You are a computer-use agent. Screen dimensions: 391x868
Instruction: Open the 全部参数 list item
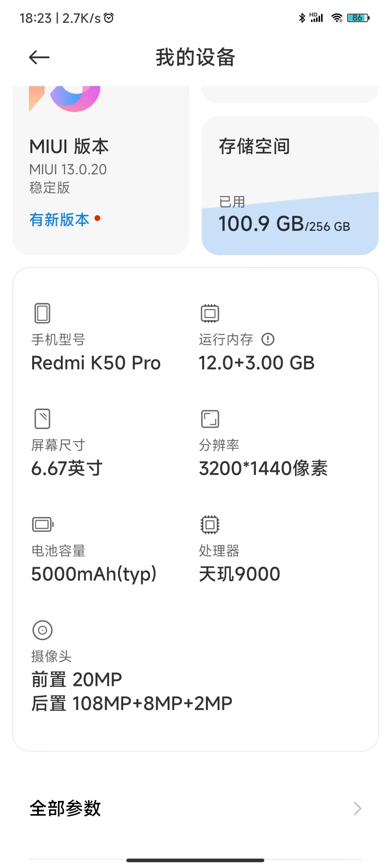65,808
